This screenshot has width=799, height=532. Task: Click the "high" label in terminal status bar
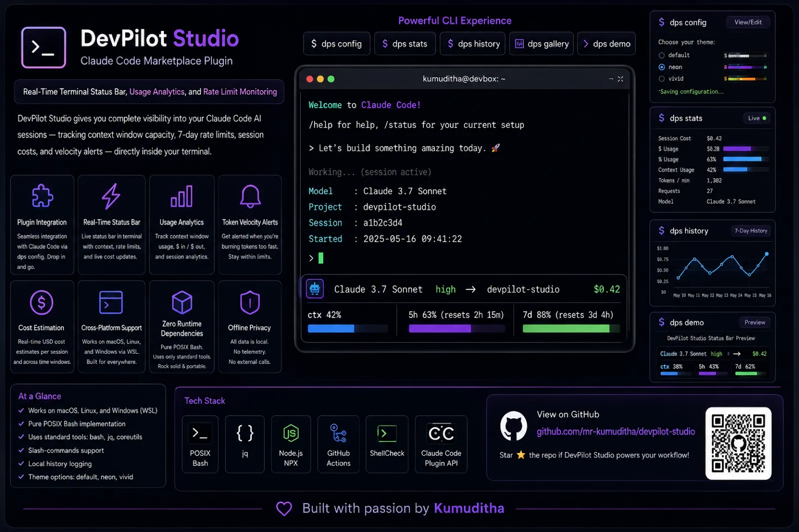pyautogui.click(x=445, y=289)
